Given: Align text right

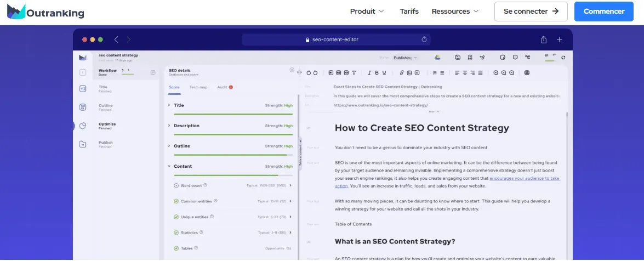Looking at the screenshot, I should [472, 73].
